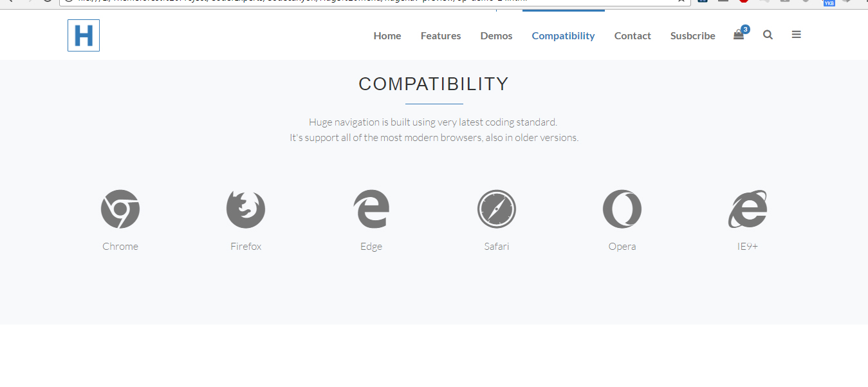Click the Chrome label text
The width and height of the screenshot is (868, 387).
tap(120, 247)
